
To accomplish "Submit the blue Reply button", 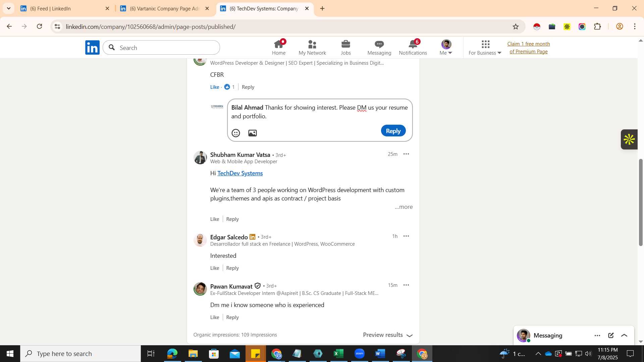I will point(393,131).
